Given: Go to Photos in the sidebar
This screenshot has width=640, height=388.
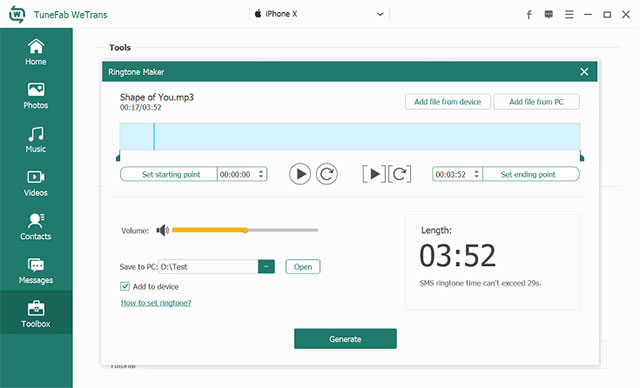Looking at the screenshot, I should point(36,96).
